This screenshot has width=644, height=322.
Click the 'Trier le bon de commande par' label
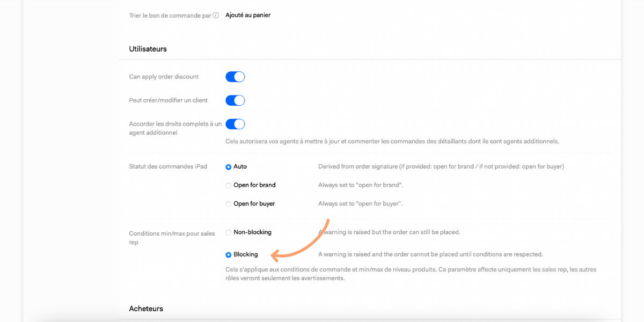(170, 16)
